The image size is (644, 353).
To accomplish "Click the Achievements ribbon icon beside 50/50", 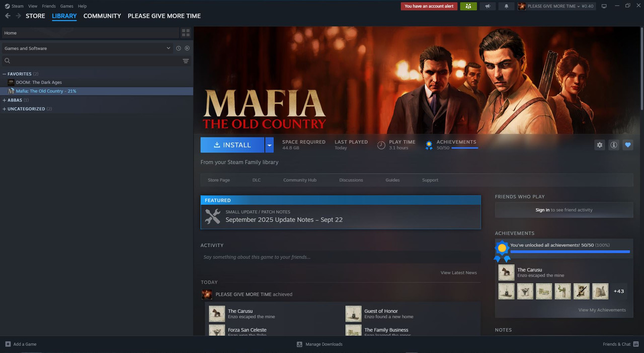I will (429, 146).
